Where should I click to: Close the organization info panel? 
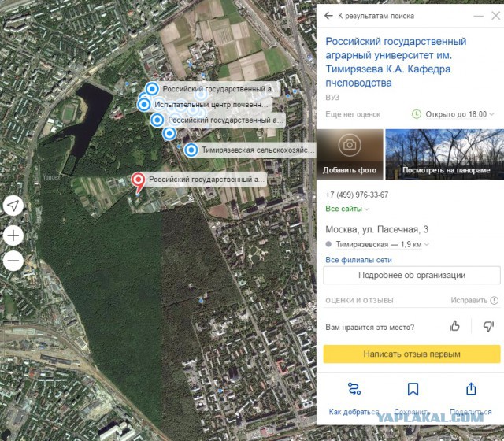(495, 16)
